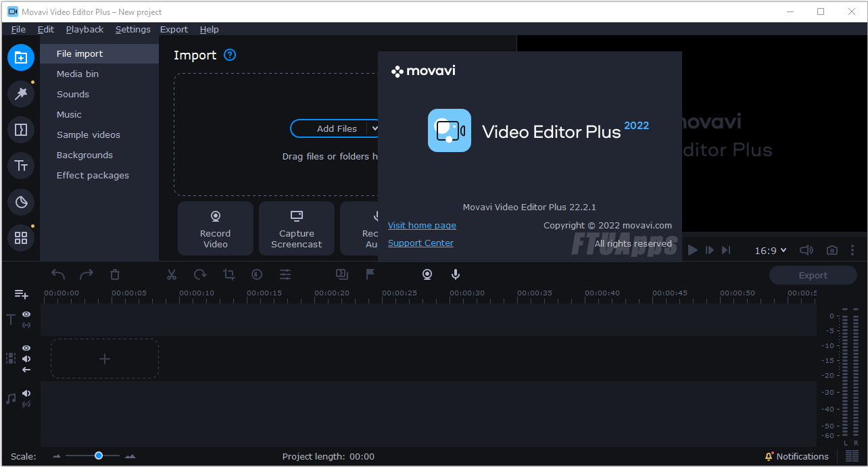868x467 pixels.
Task: Click the timeline Scale slider handle
Action: point(99,456)
